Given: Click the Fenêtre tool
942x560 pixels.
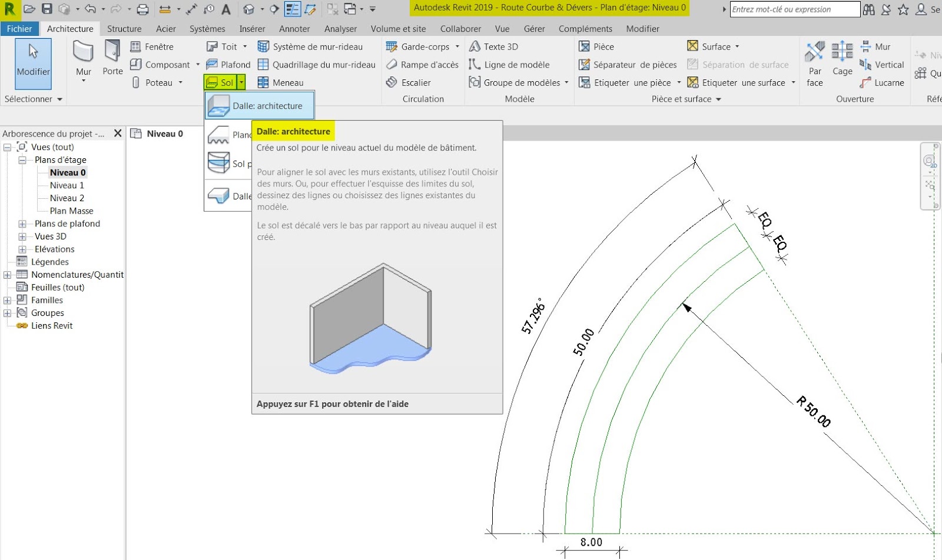Looking at the screenshot, I should pos(153,46).
